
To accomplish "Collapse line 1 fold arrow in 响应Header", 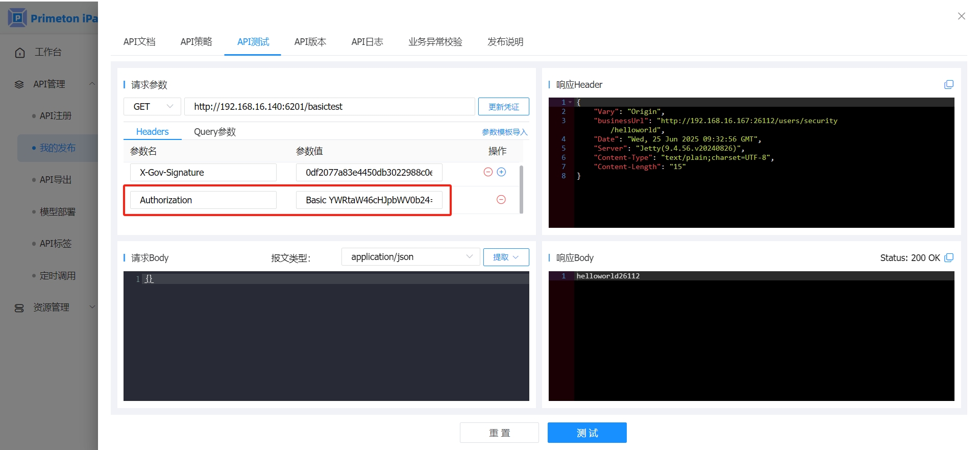I will [x=570, y=102].
